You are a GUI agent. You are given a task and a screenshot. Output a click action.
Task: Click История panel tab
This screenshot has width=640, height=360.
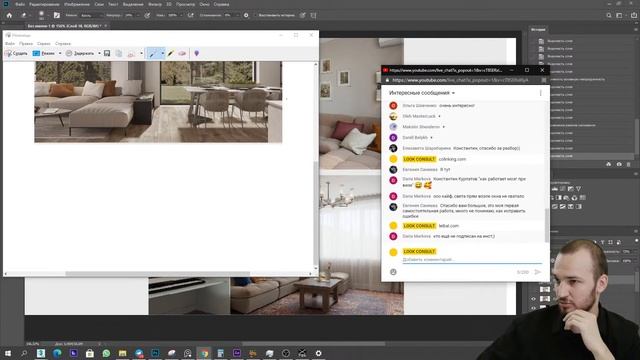(538, 30)
